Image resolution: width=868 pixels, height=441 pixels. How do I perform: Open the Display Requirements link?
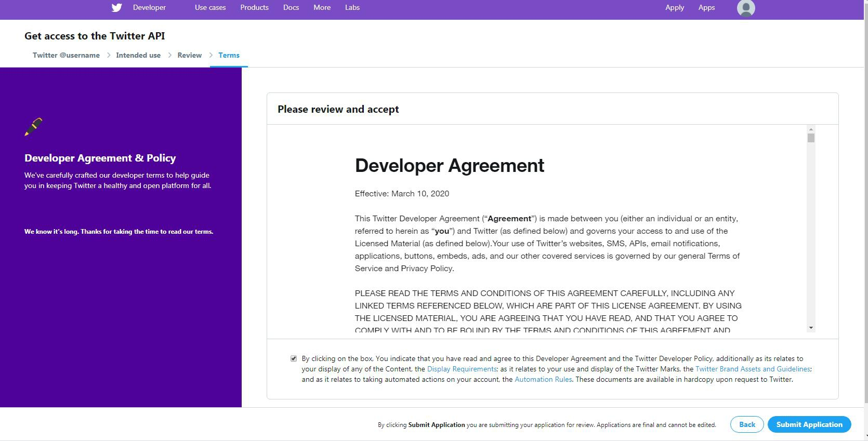(x=462, y=369)
